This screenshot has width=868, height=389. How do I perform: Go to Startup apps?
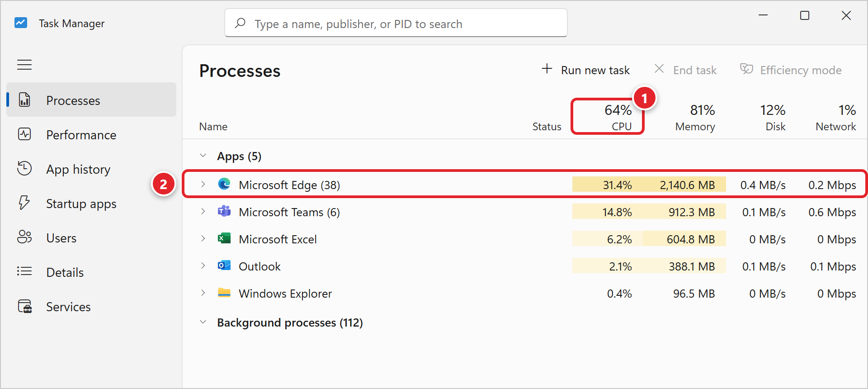(x=91, y=203)
